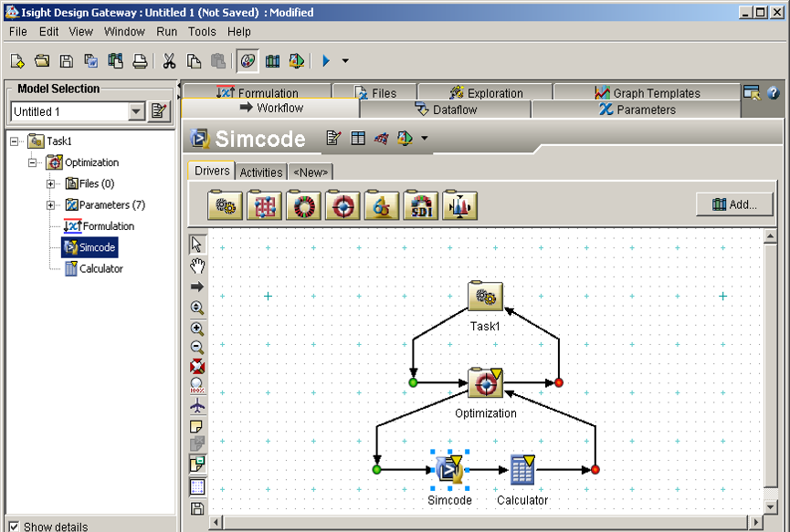Click the Save toolbar icon
Viewport: 790px width, 532px height.
66,61
